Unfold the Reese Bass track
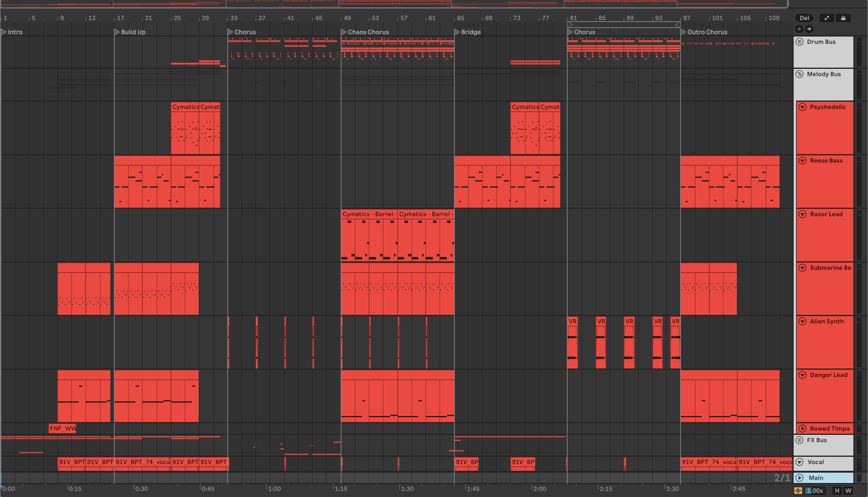Image resolution: width=868 pixels, height=497 pixels. click(x=802, y=161)
